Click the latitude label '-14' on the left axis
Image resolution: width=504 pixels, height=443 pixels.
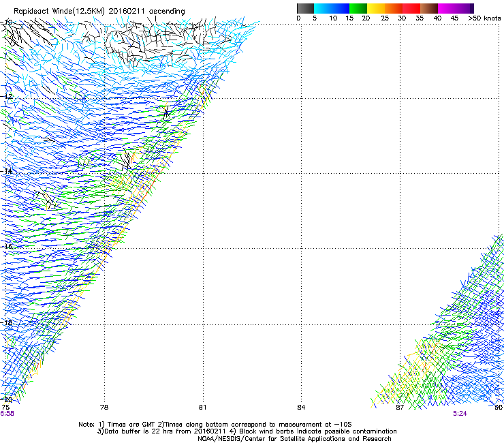click(7, 171)
